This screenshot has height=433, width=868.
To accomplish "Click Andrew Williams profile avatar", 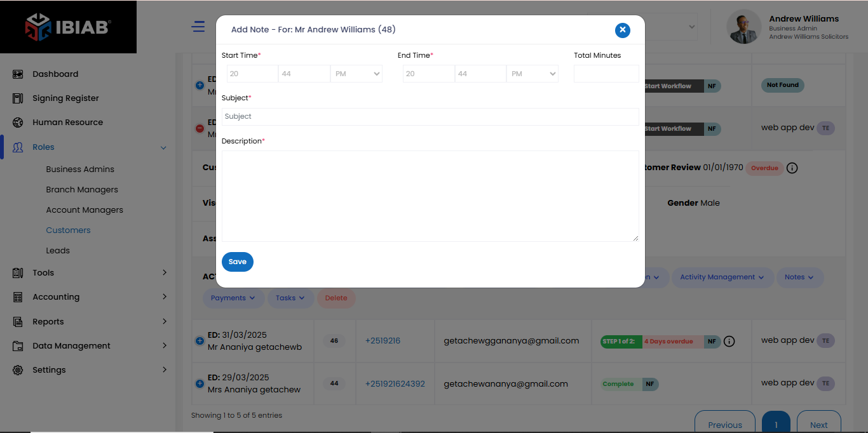I will pos(743,27).
